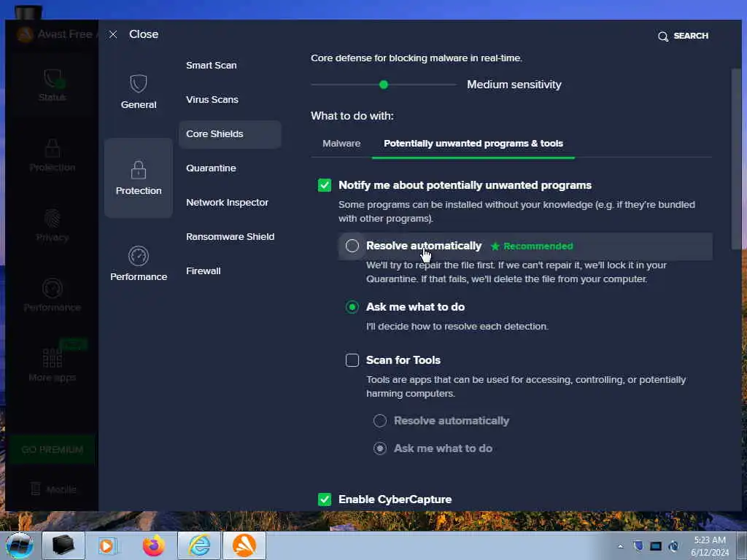Click the taskbar clock showing 5:23 AM
The width and height of the screenshot is (747, 560).
(710, 540)
